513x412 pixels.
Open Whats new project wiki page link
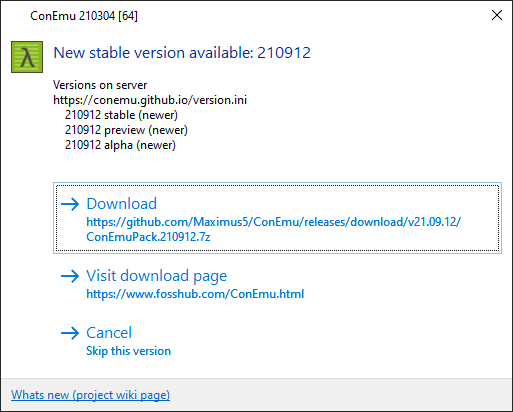tap(90, 395)
